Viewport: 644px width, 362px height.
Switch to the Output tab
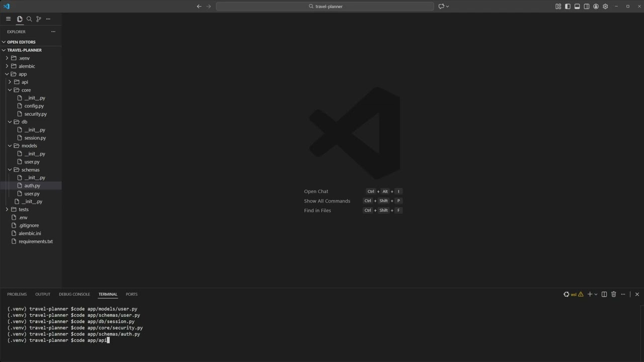pos(43,294)
